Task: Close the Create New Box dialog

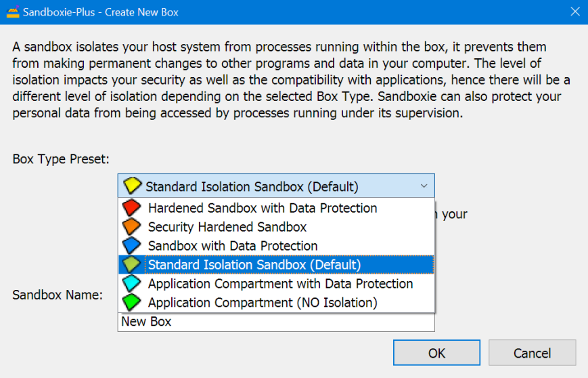Action: click(x=574, y=12)
